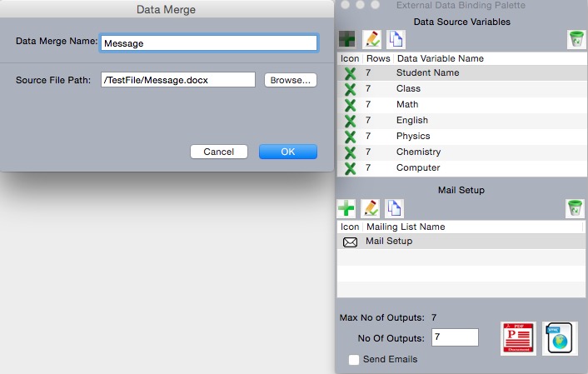Click the envelope icon of Mail Setup row
Viewport: 588px width, 374px height.
350,242
